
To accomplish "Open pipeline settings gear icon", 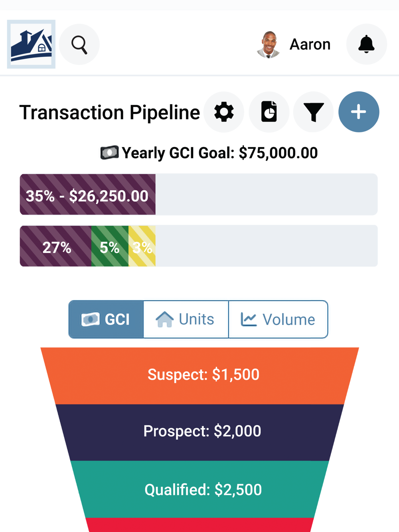I will pos(224,112).
